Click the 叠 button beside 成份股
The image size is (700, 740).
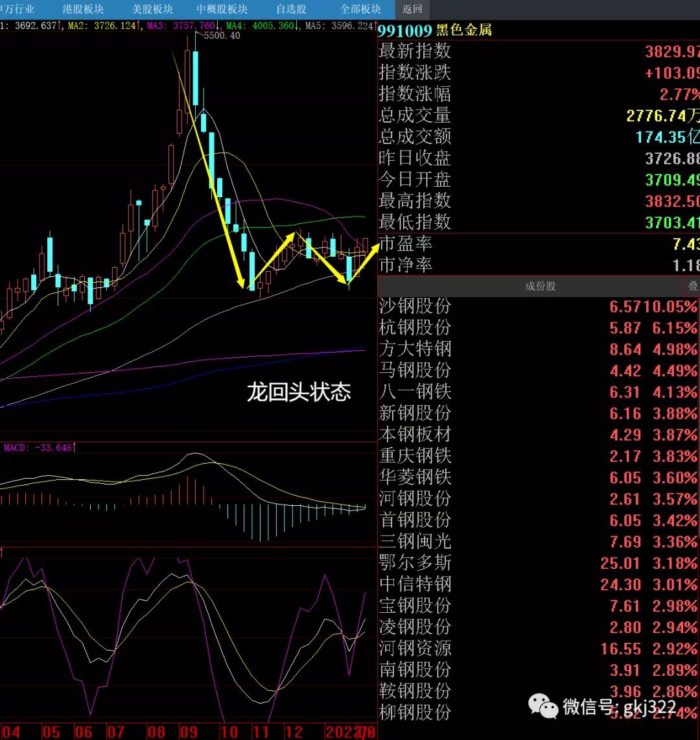692,286
